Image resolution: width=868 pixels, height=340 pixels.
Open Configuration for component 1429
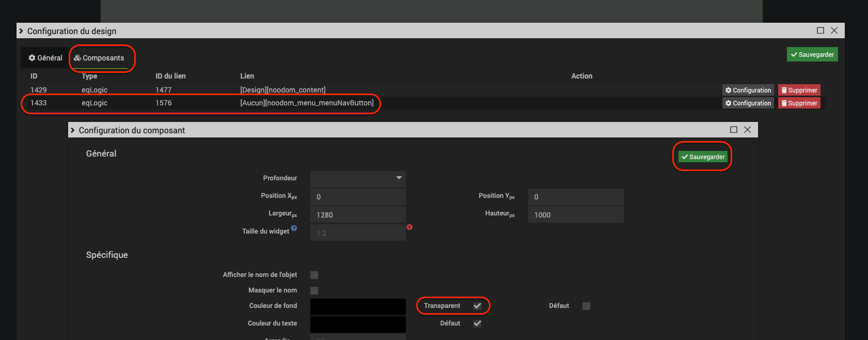pyautogui.click(x=748, y=90)
